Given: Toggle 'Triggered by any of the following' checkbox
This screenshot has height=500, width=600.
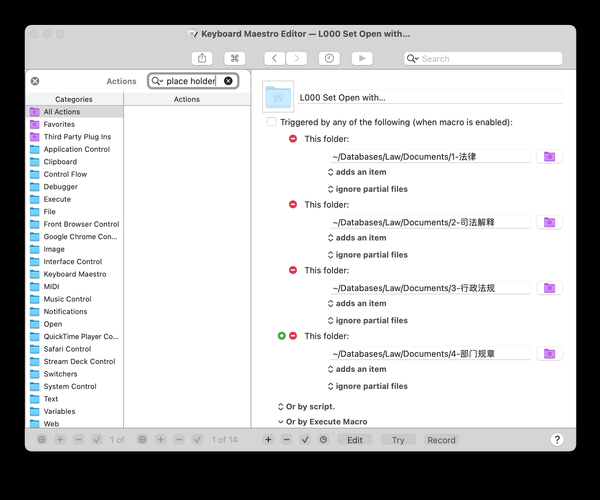Looking at the screenshot, I should pyautogui.click(x=272, y=122).
